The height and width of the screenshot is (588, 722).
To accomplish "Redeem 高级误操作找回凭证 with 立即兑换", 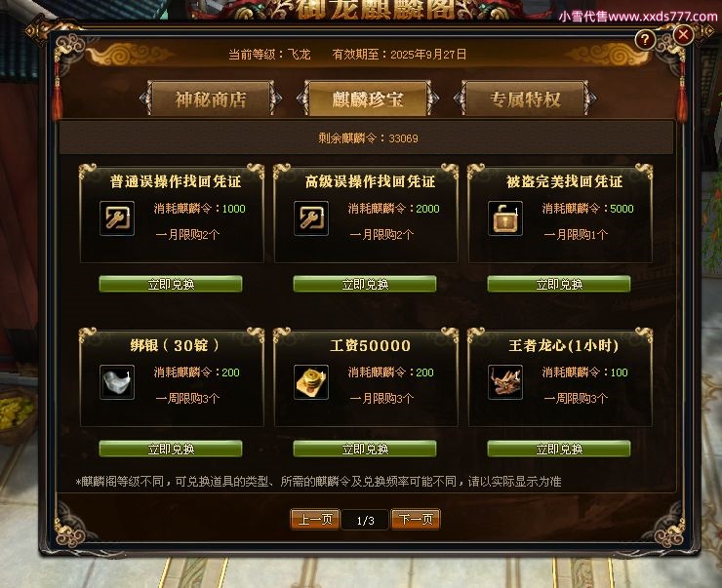I will (365, 284).
